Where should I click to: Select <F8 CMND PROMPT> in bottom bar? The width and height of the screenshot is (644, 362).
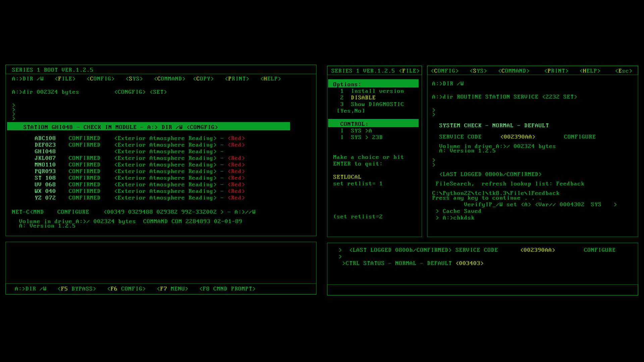pos(227,289)
